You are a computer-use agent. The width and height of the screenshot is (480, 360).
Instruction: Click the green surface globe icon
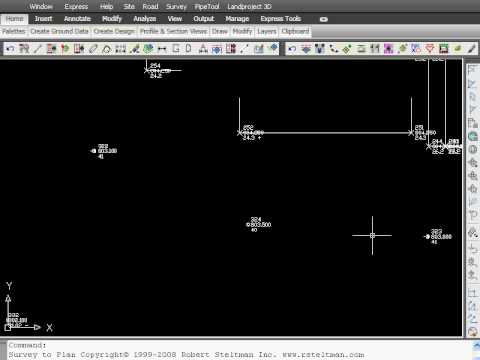tap(148, 49)
